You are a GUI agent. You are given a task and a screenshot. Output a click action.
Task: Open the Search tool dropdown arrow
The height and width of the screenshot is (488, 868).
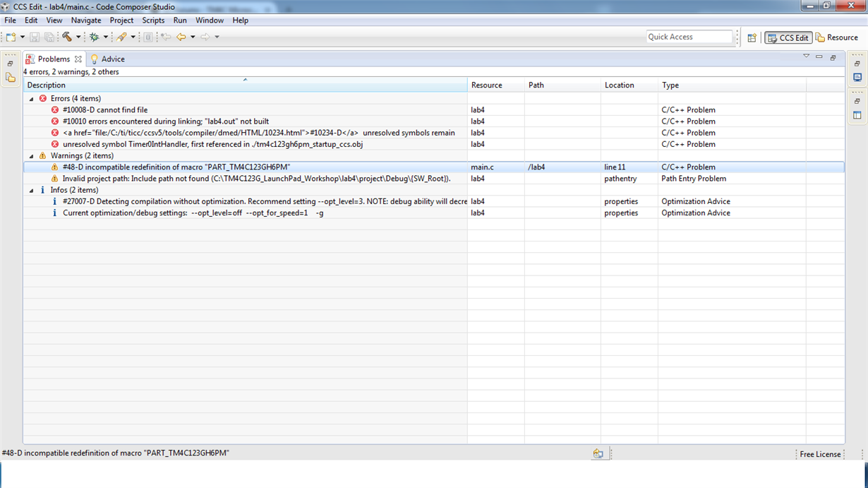pyautogui.click(x=133, y=37)
